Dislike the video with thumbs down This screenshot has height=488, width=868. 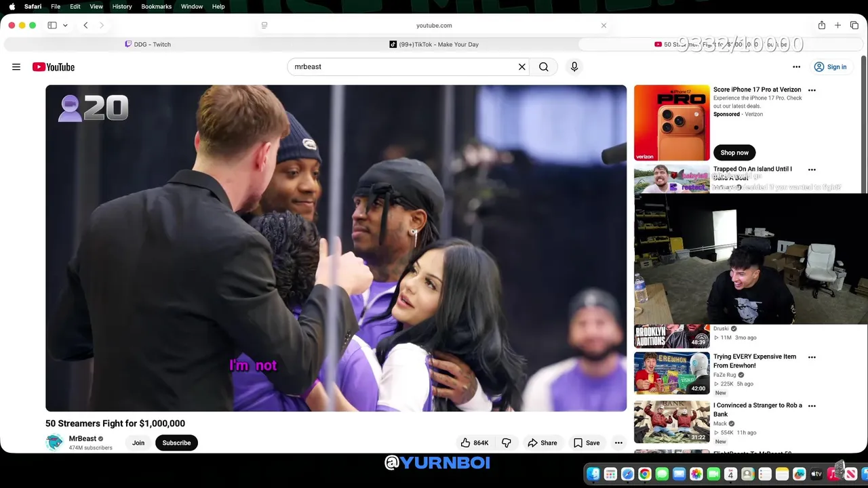[x=507, y=443]
